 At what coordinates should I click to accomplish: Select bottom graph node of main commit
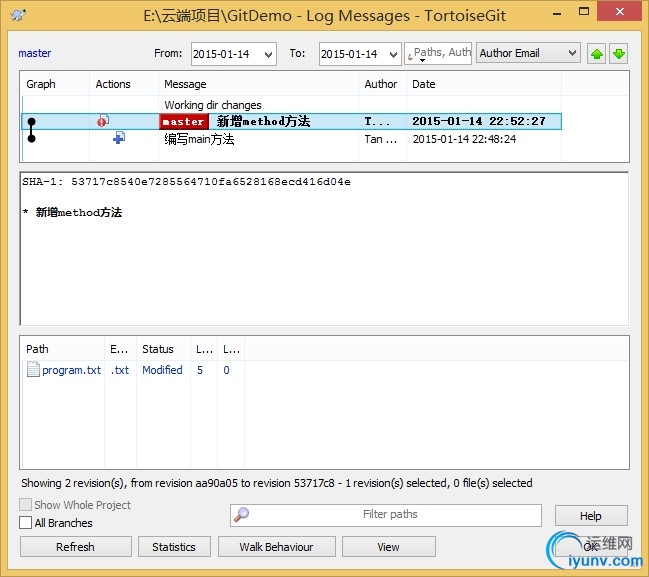31,138
